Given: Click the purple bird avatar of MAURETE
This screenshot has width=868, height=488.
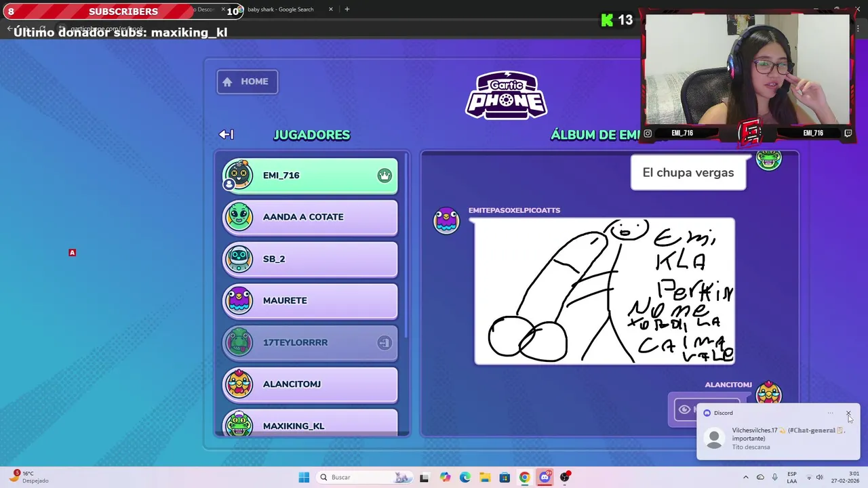Looking at the screenshot, I should (239, 300).
